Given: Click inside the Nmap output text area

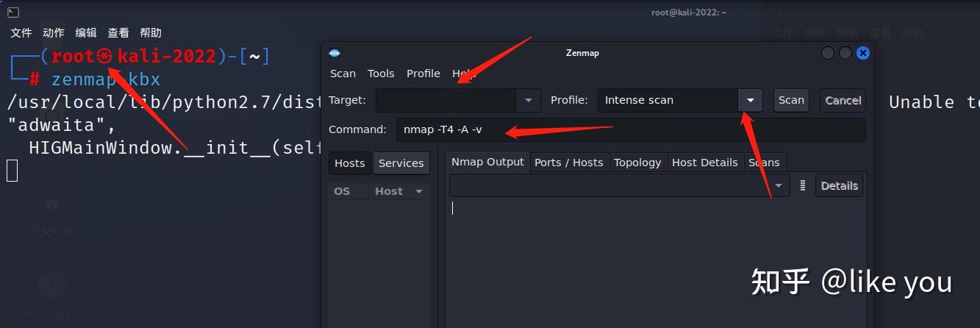Looking at the screenshot, I should (x=656, y=263).
